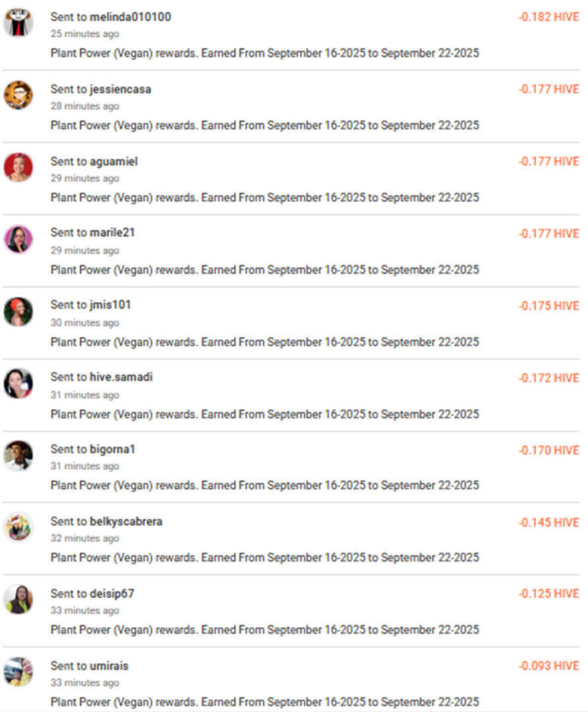Click the memo text of the deisip67 transfer

[x=264, y=630]
